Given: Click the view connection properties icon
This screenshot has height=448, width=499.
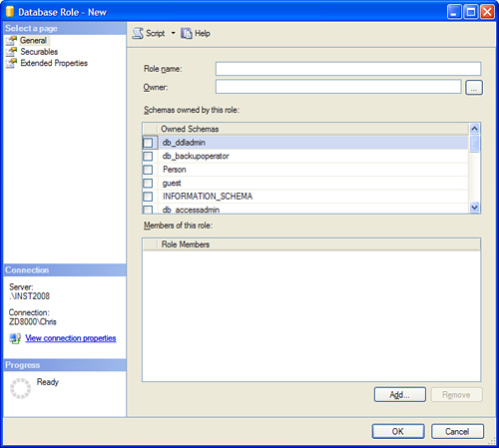Looking at the screenshot, I should click(15, 338).
